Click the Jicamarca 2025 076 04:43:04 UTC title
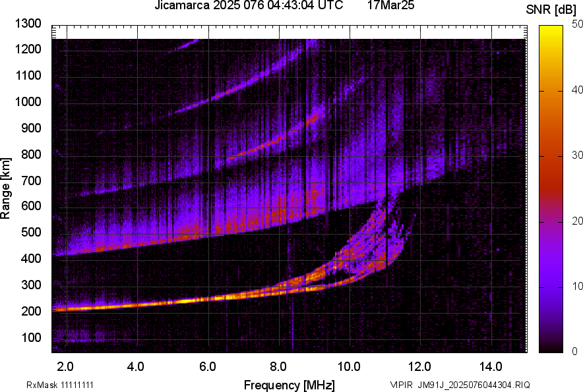 click(249, 5)
